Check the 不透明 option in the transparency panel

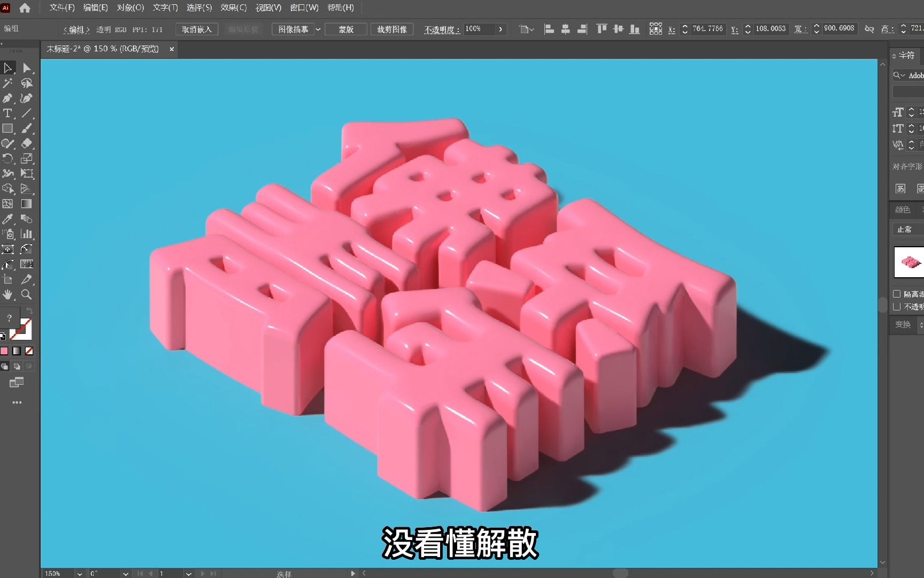pos(898,307)
